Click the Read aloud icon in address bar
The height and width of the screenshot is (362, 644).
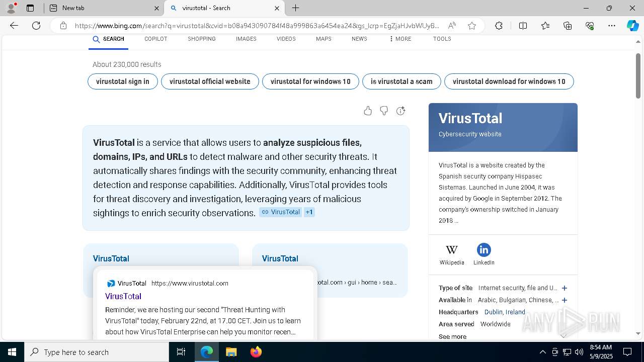tap(452, 26)
